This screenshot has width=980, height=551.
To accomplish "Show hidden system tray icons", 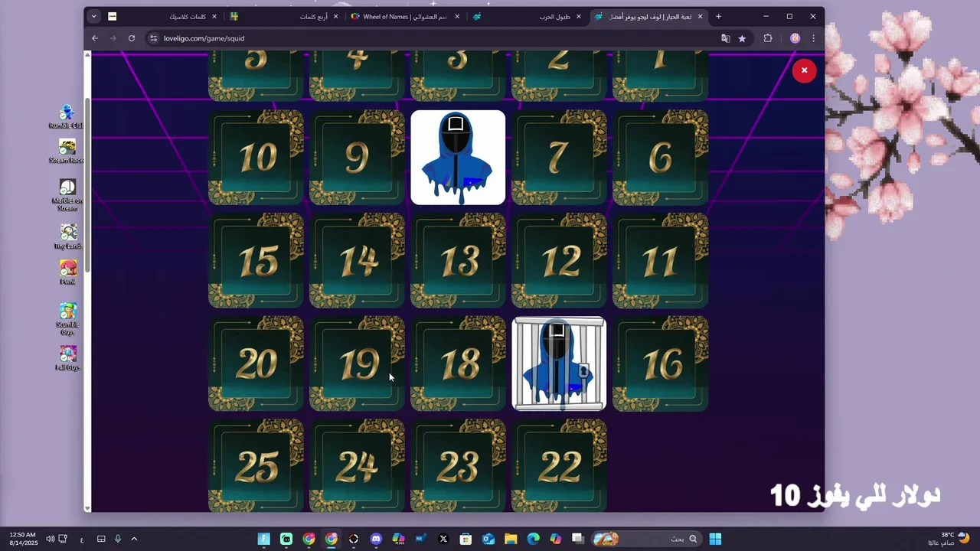I will tap(134, 539).
